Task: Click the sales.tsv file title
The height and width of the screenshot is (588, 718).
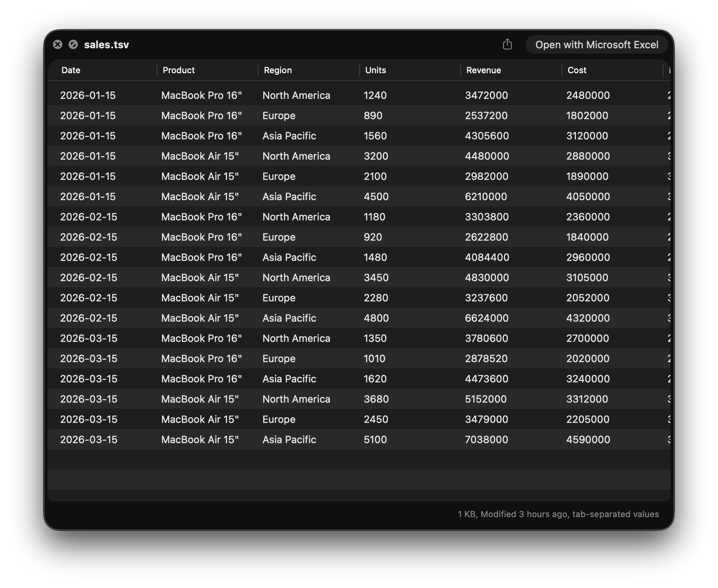Action: 106,45
